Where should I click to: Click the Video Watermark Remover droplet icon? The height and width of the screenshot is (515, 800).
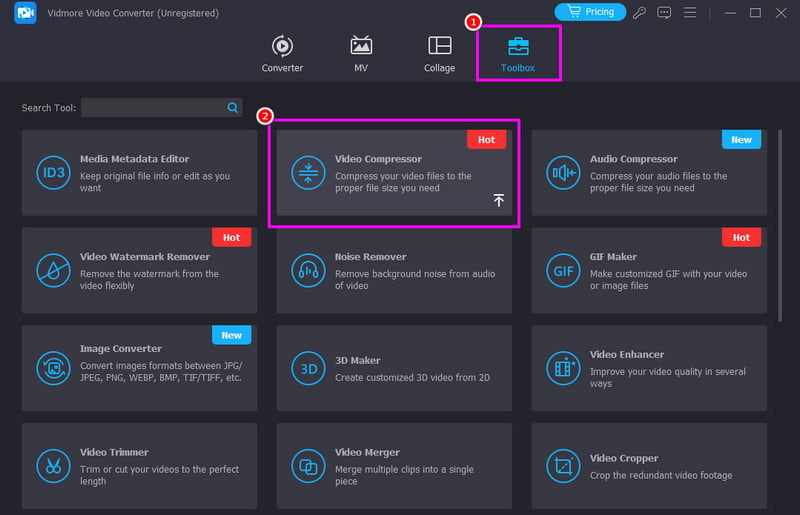tap(53, 270)
